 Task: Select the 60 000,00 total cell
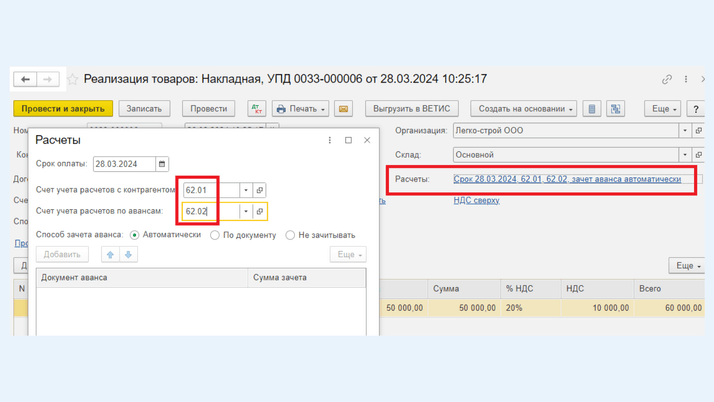click(x=669, y=308)
